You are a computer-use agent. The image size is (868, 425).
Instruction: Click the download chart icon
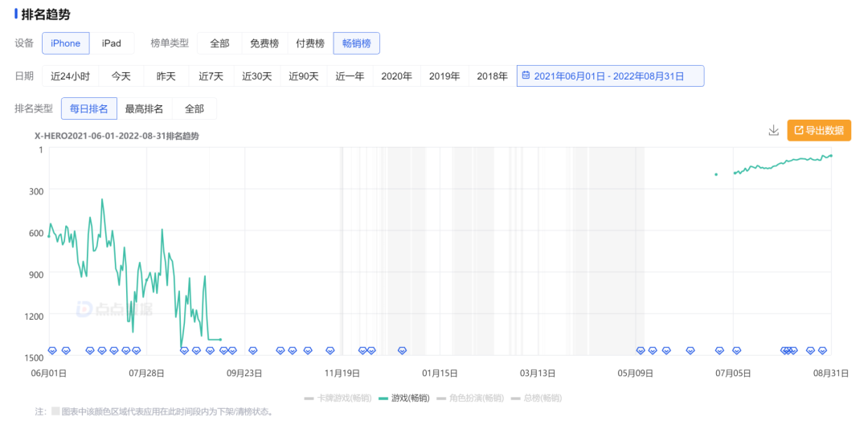(x=773, y=131)
